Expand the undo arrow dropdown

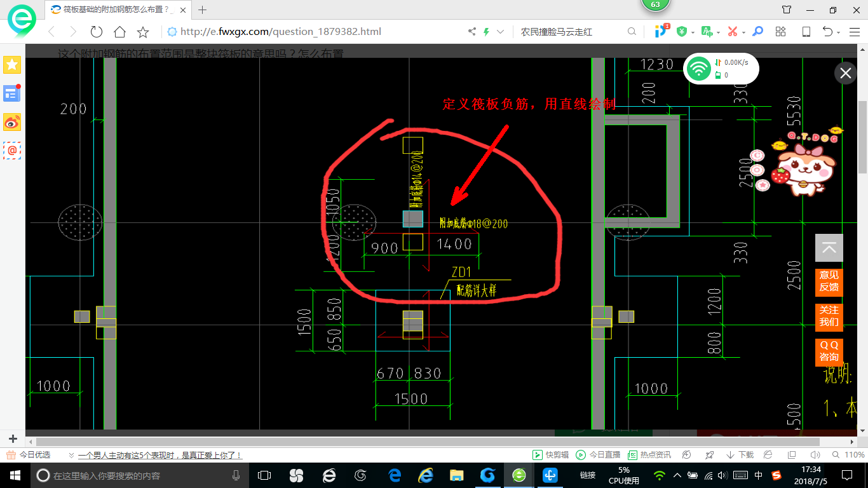pos(839,32)
